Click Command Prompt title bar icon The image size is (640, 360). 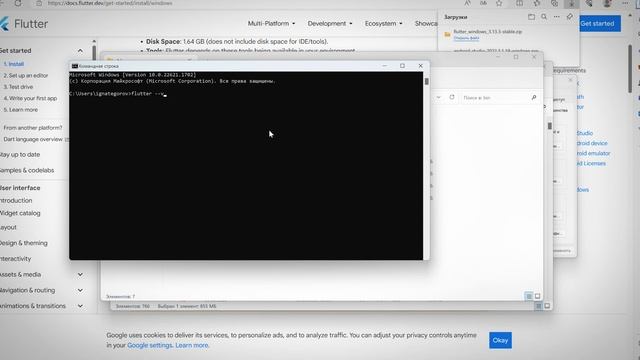point(75,66)
